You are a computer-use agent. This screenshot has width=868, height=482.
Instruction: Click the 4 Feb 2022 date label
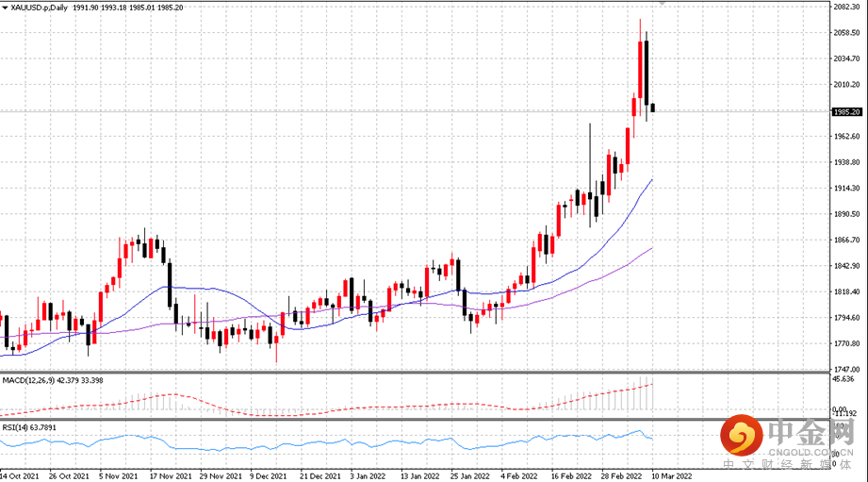[x=519, y=476]
